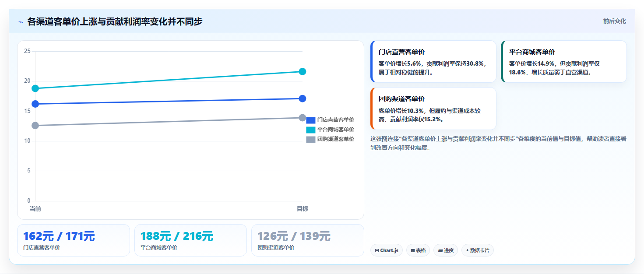Screen dimensions: 644x274
Task: Click the y-axis value 20
Action: (x=27, y=81)
